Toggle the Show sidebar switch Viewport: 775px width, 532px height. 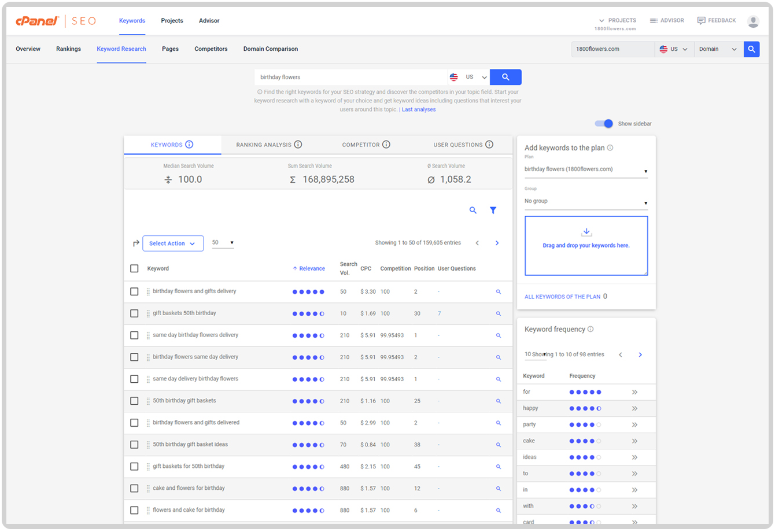click(604, 124)
